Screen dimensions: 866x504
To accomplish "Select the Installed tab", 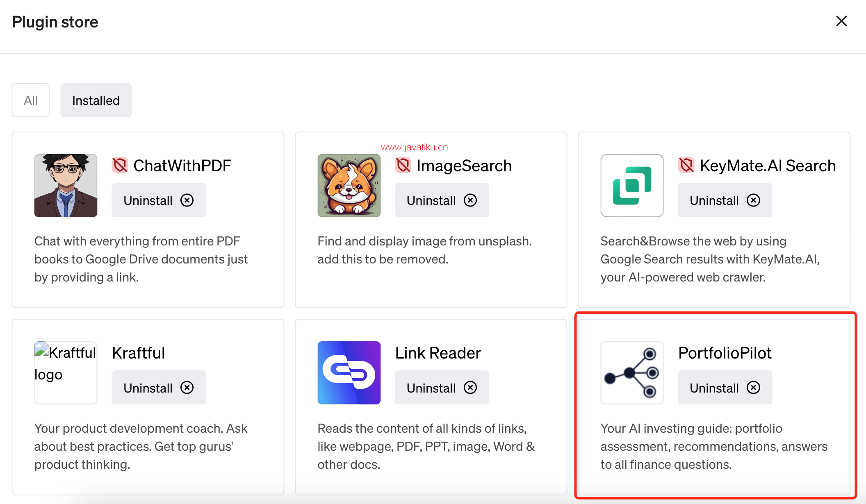I will [96, 100].
